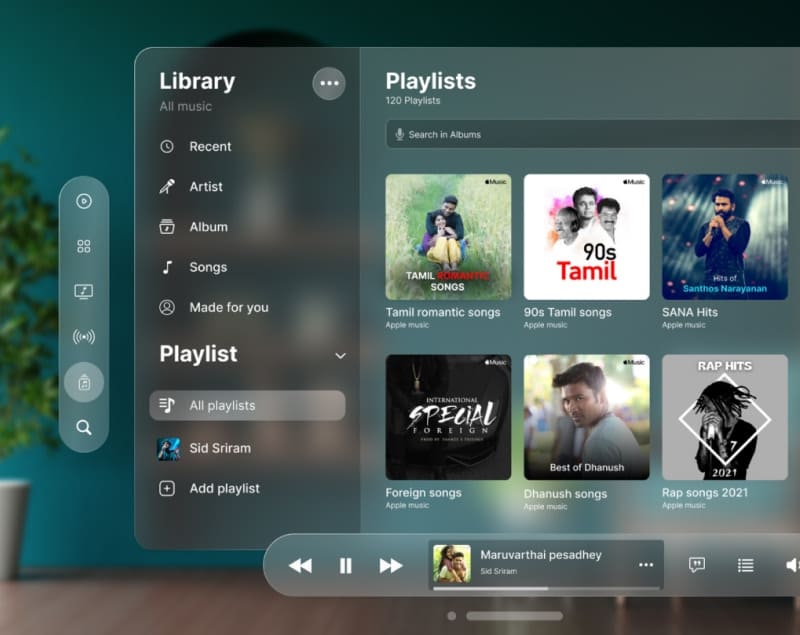Open the Radio section in the side dock
The width and height of the screenshot is (800, 635).
coord(83,336)
